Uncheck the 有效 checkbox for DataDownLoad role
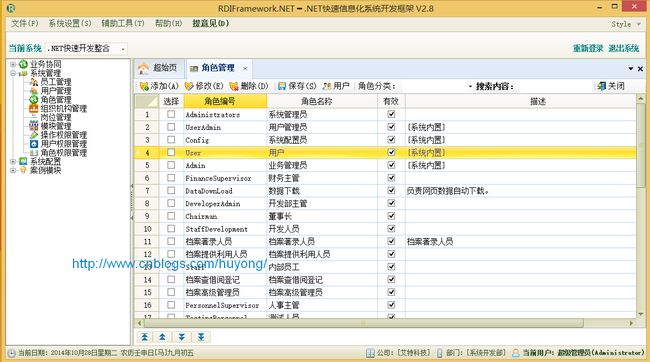Viewport: 650px width, 362px height. coord(391,190)
